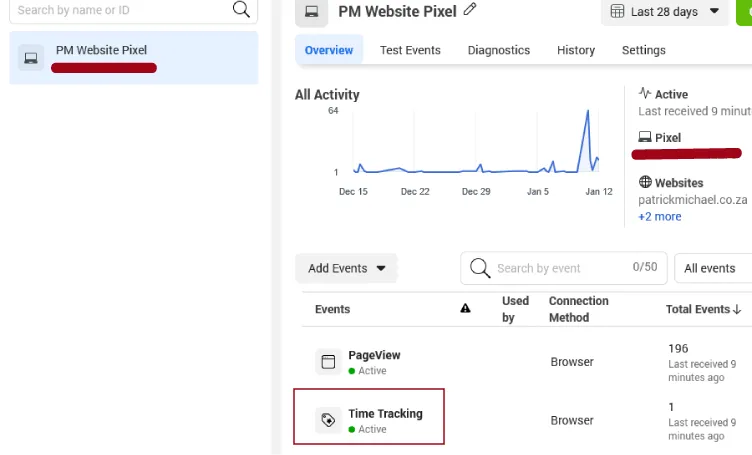Open the All events filter dropdown
The width and height of the screenshot is (752, 455).
[713, 268]
